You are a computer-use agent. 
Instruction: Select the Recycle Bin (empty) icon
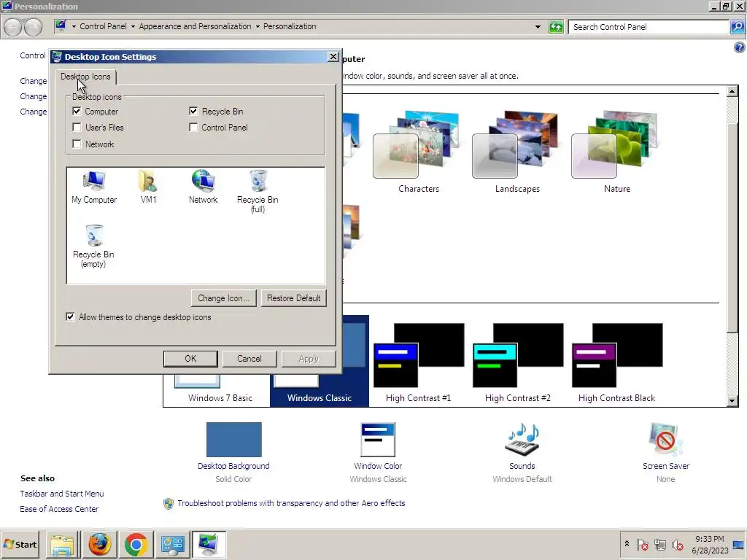click(x=93, y=246)
